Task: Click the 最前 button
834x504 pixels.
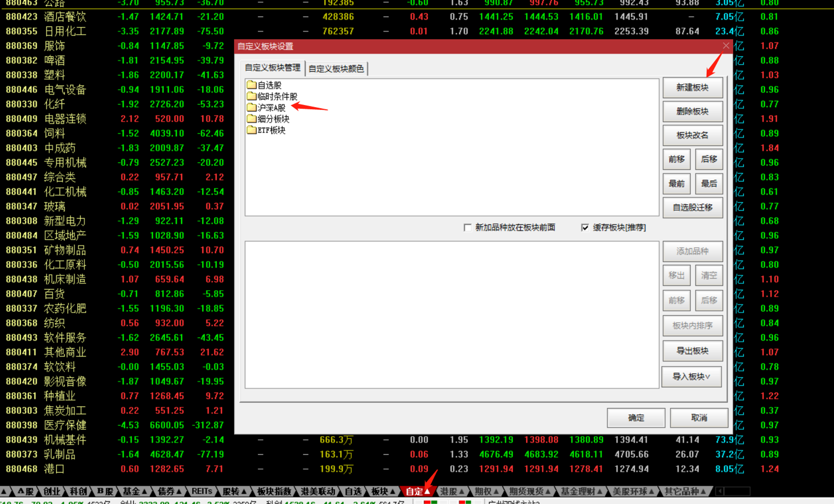Action: point(676,183)
